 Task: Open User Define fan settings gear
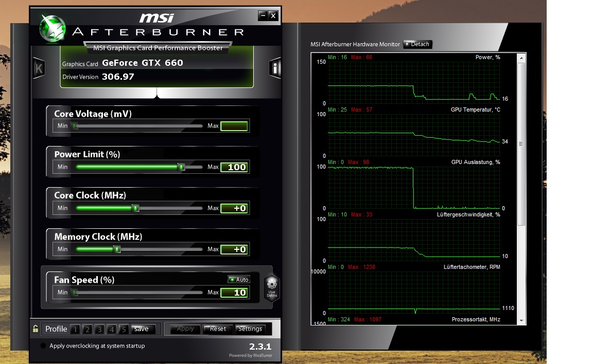click(272, 287)
